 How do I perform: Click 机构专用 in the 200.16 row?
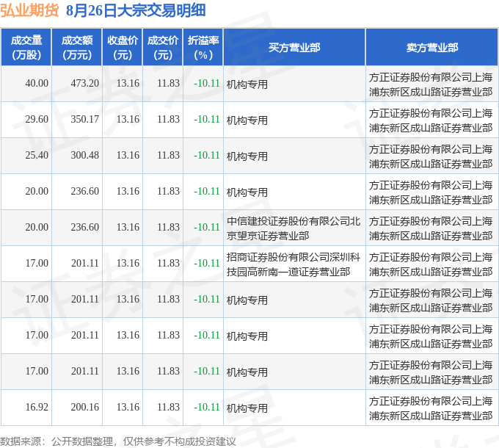point(247,408)
